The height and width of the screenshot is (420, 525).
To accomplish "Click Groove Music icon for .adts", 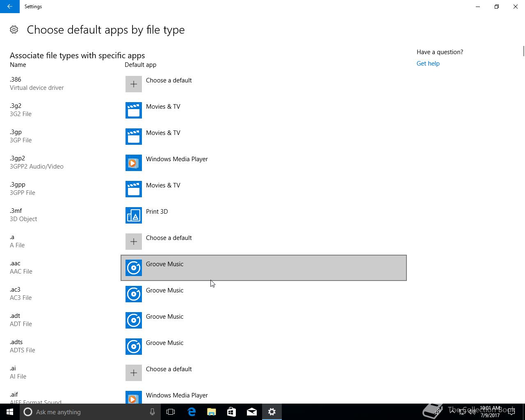I will click(x=134, y=347).
